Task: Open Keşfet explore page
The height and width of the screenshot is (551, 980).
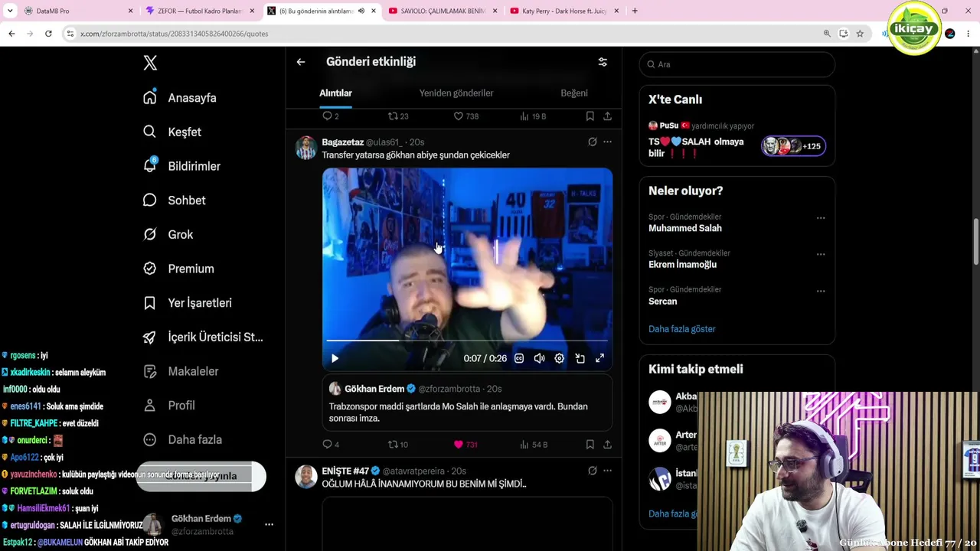Action: 172,132
